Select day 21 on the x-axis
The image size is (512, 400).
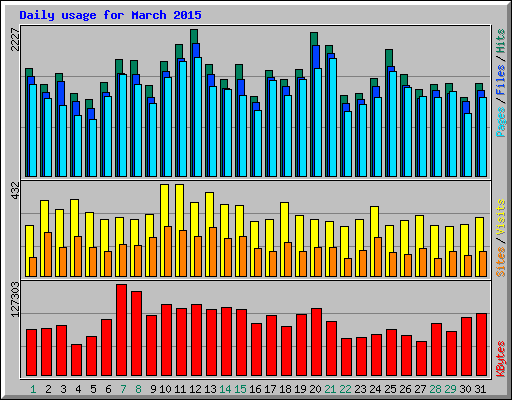click(x=330, y=389)
